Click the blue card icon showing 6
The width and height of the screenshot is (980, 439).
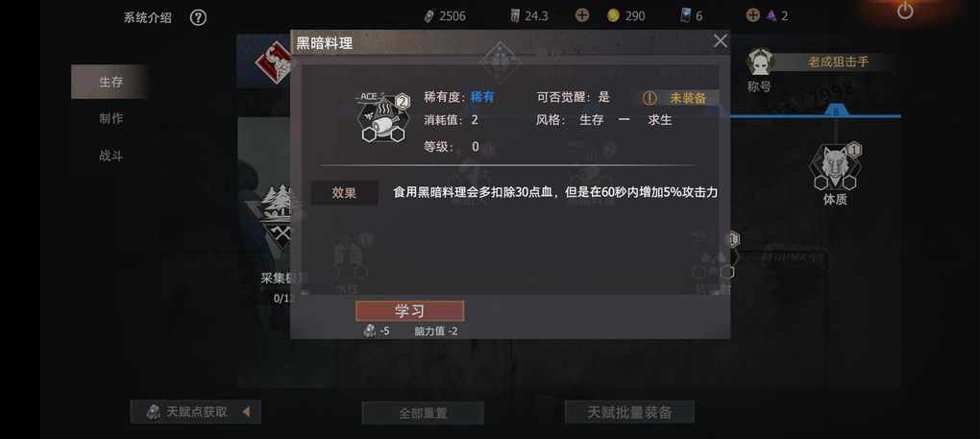[686, 16]
